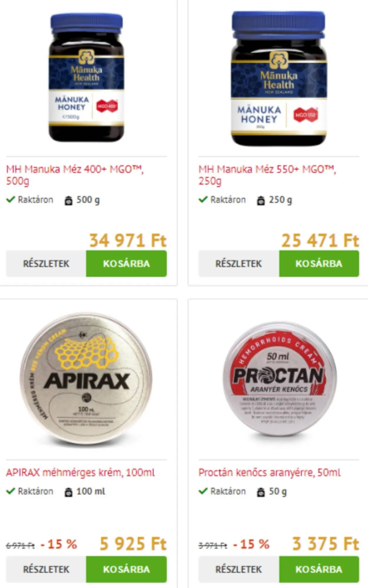This screenshot has height=588, width=368.
Task: Click the weight icon beside 100 ml
Action: [68, 492]
